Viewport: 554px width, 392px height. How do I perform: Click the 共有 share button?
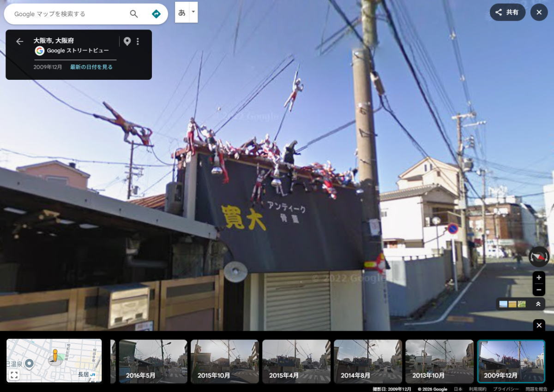click(x=507, y=12)
